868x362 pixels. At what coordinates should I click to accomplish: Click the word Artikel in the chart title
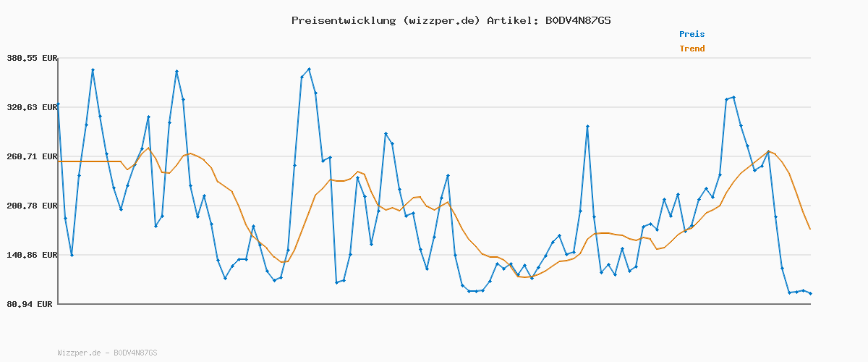(511, 20)
